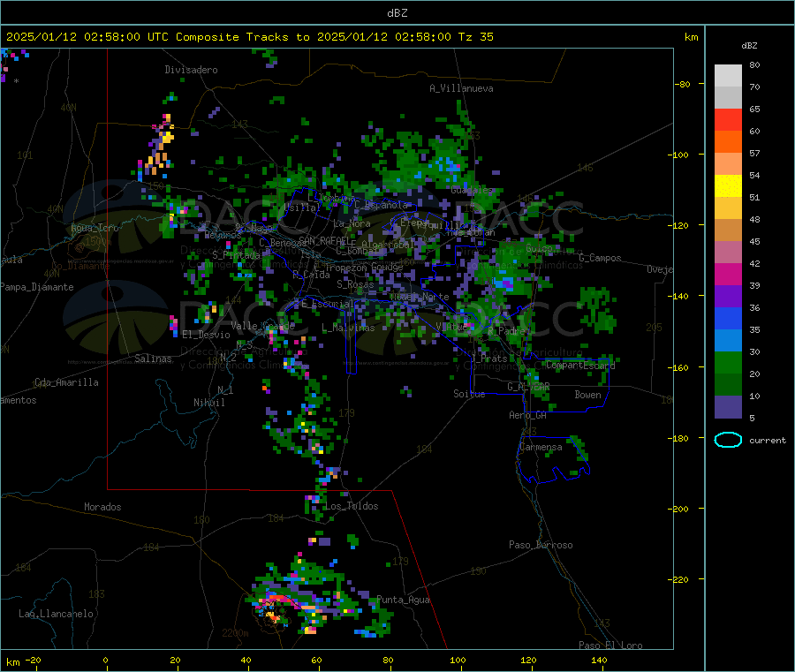Click the slate 5-10 dBZ legend swatch
The image size is (795, 672).
[x=728, y=406]
